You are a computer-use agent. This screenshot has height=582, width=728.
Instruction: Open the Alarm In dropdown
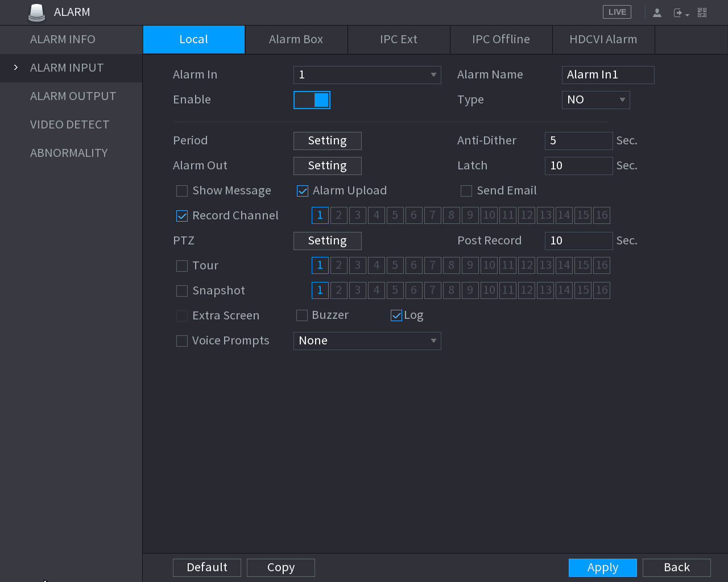pos(367,75)
